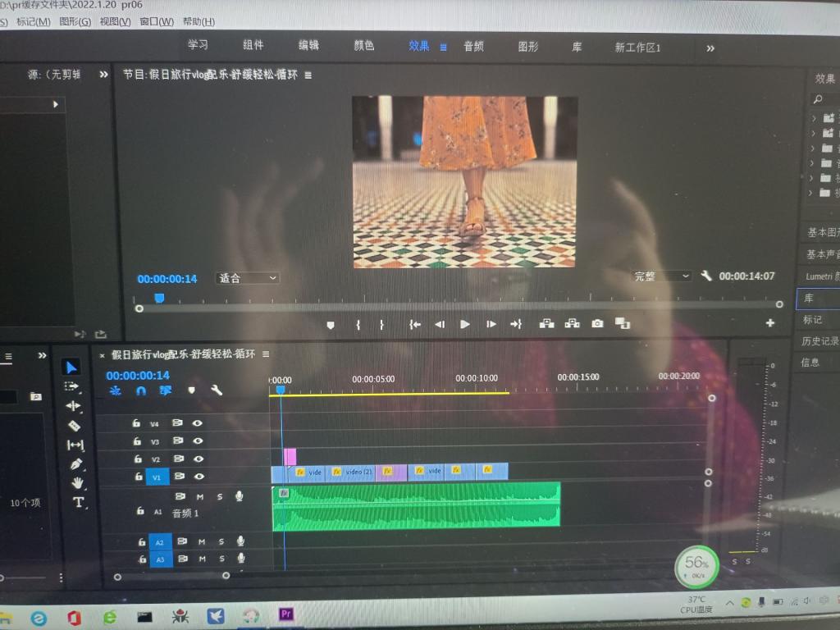Open the 历史记录 panel
Image resolution: width=840 pixels, height=630 pixels.
820,340
